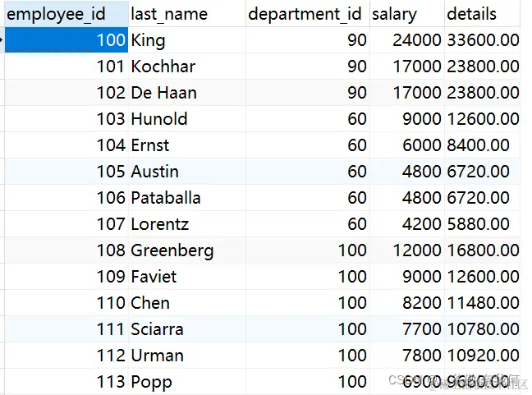Select the Sciarra name cell

pos(187,329)
